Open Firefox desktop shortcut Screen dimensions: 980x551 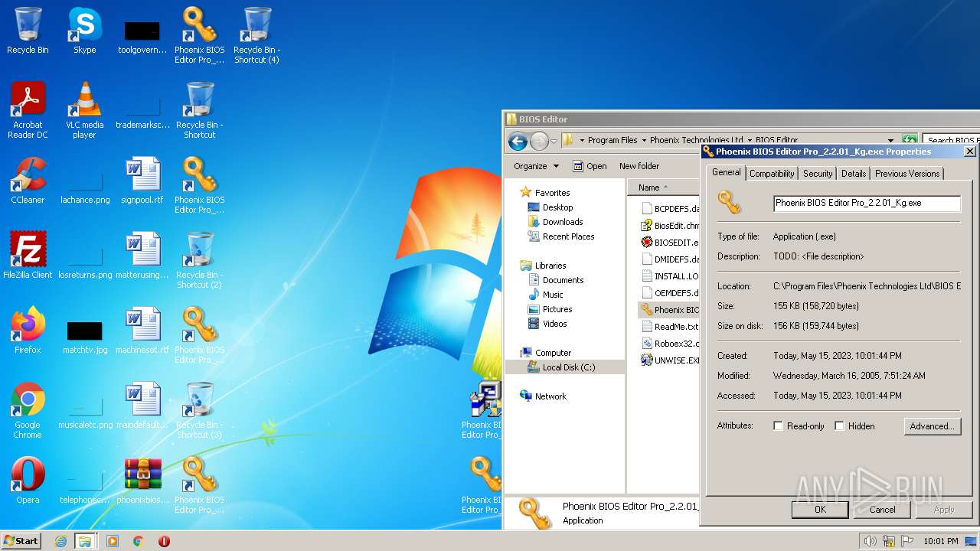[28, 331]
